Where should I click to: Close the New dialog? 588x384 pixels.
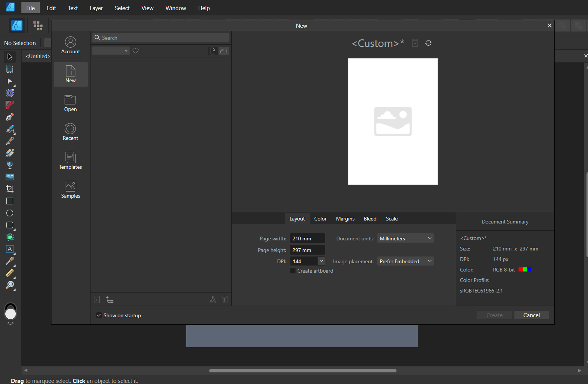coord(549,25)
